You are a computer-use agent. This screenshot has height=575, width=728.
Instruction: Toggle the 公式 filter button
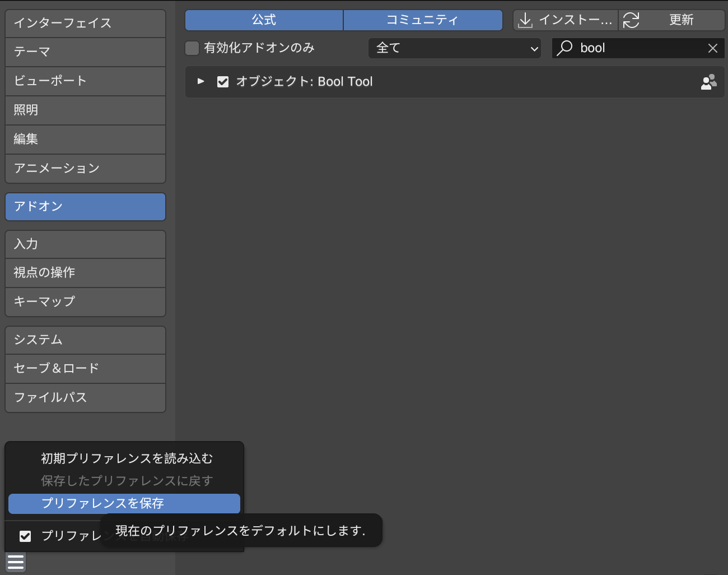click(x=264, y=20)
